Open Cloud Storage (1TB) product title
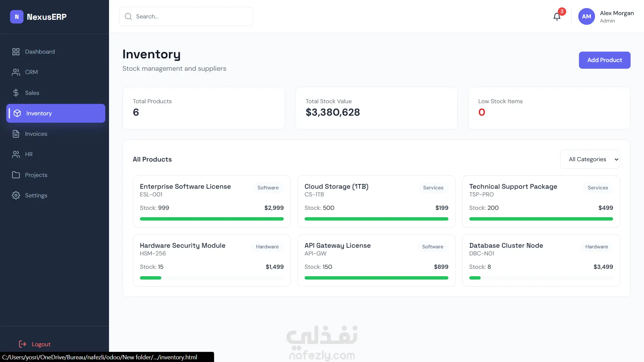The height and width of the screenshot is (362, 644). [x=336, y=186]
